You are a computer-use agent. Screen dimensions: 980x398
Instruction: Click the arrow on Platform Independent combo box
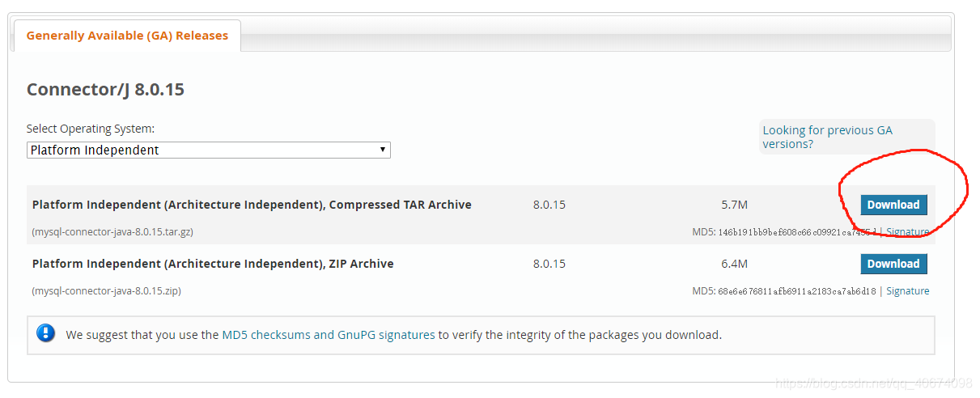pyautogui.click(x=383, y=150)
